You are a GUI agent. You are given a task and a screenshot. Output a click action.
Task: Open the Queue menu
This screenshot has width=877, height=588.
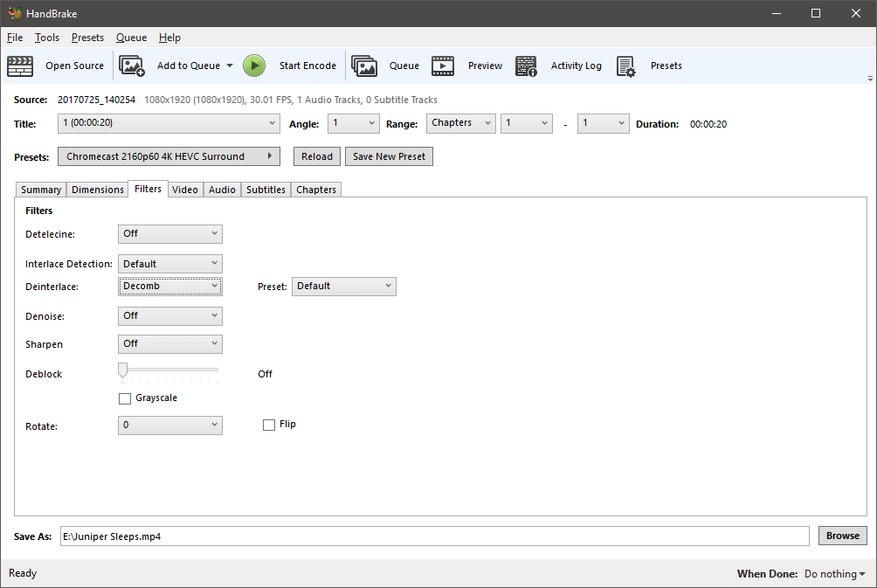coord(131,38)
